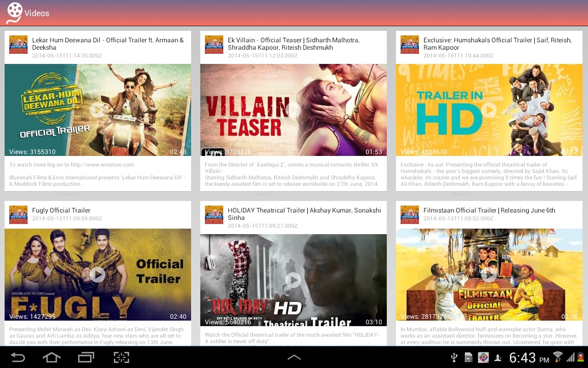Tap description starting 'In Mumbai, affable Bollywood buff'

click(x=489, y=336)
